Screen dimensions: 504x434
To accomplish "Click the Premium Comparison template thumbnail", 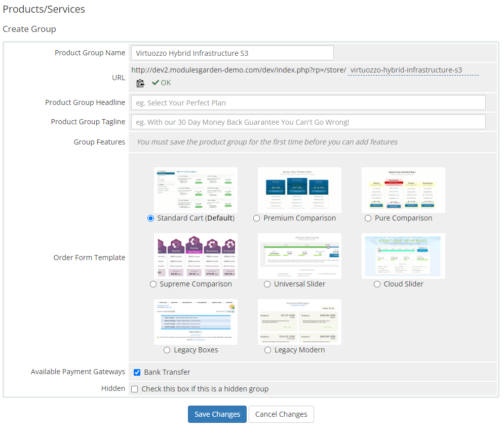I will coord(299,190).
